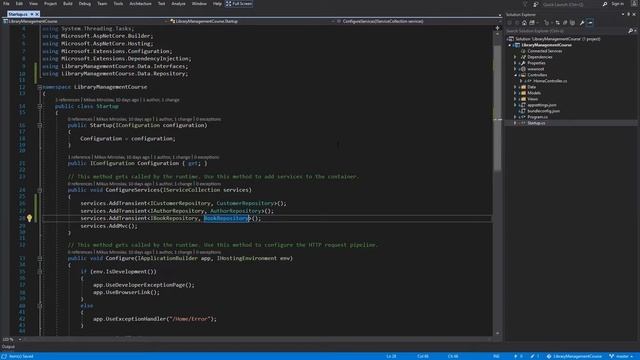Collapse the if env.IsDevelopment block

coord(40,271)
